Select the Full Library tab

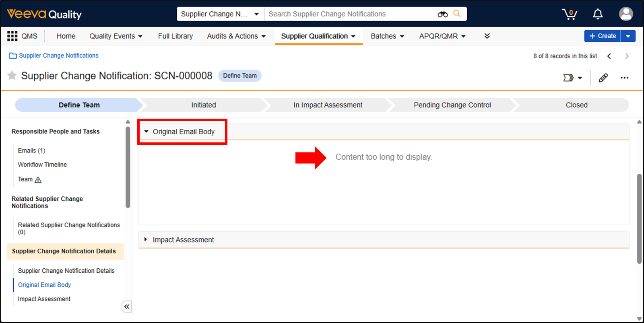click(175, 36)
